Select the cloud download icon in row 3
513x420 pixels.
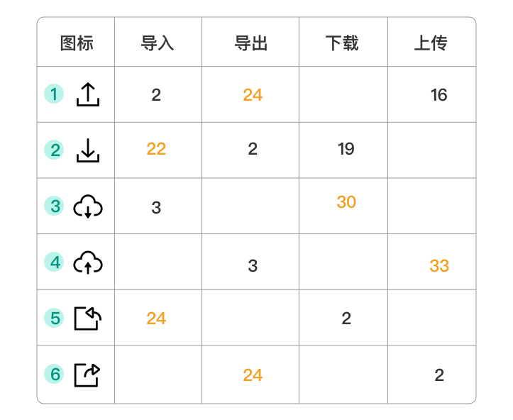pos(88,206)
